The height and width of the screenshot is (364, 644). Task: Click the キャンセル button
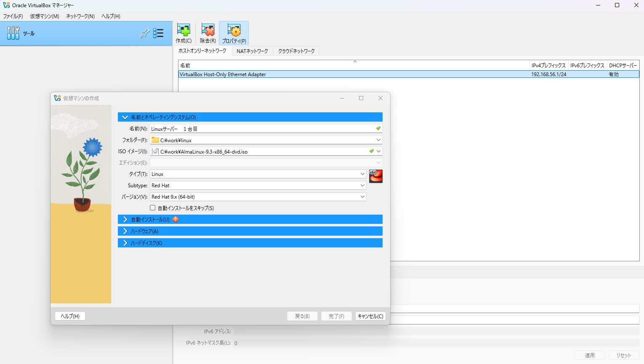coord(370,316)
